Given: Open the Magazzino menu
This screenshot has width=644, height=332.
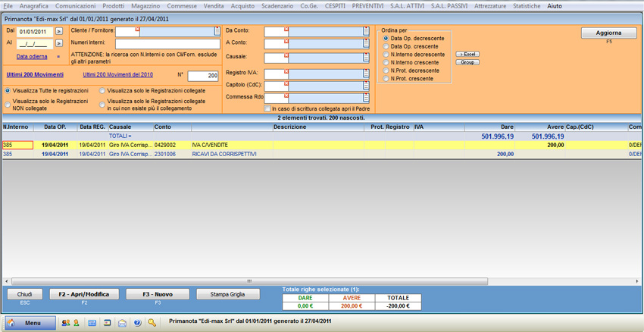Looking at the screenshot, I should point(145,5).
